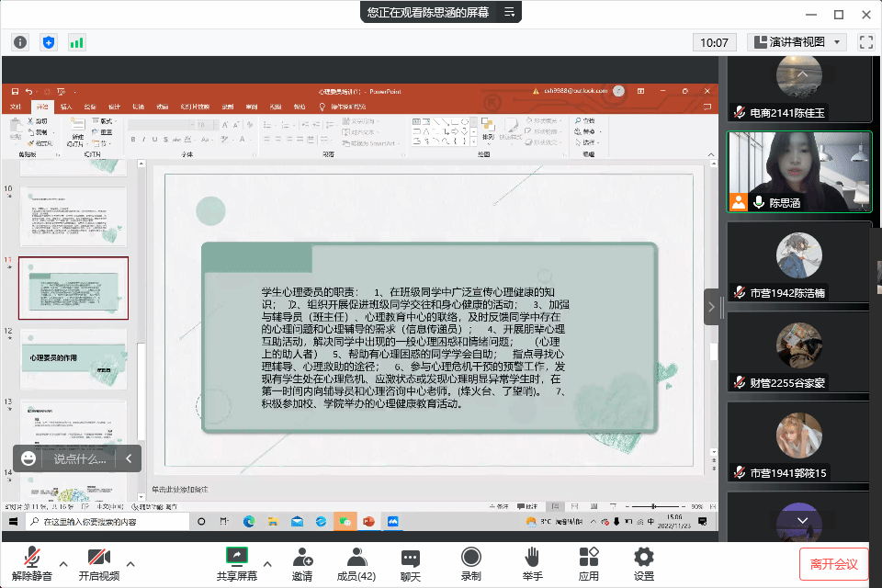Image resolution: width=882 pixels, height=588 pixels.
Task: Click the red 离开会议 button
Action: point(833,563)
